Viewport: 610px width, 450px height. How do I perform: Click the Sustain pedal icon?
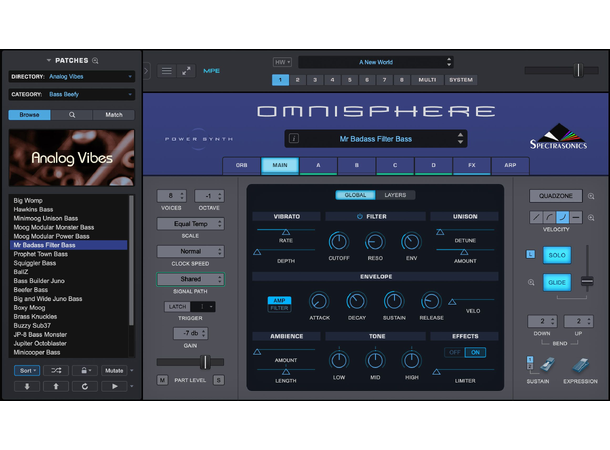click(536, 366)
